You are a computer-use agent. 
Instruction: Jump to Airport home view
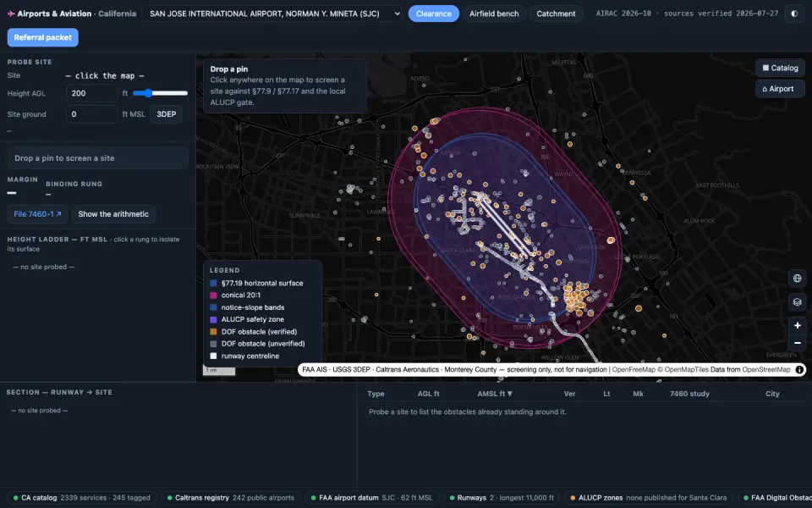point(780,89)
